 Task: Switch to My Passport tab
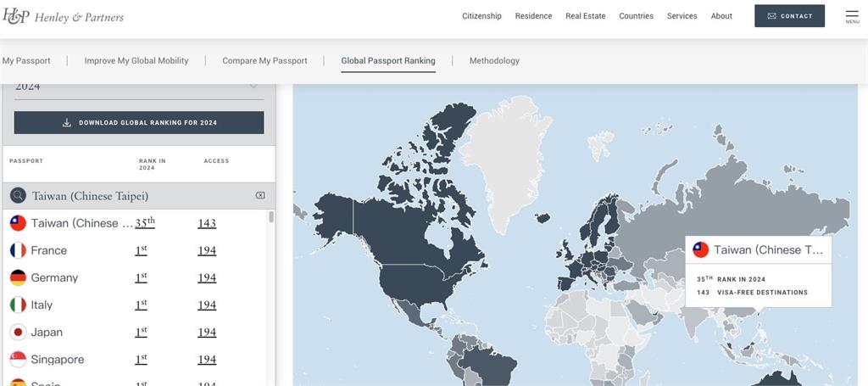click(26, 61)
